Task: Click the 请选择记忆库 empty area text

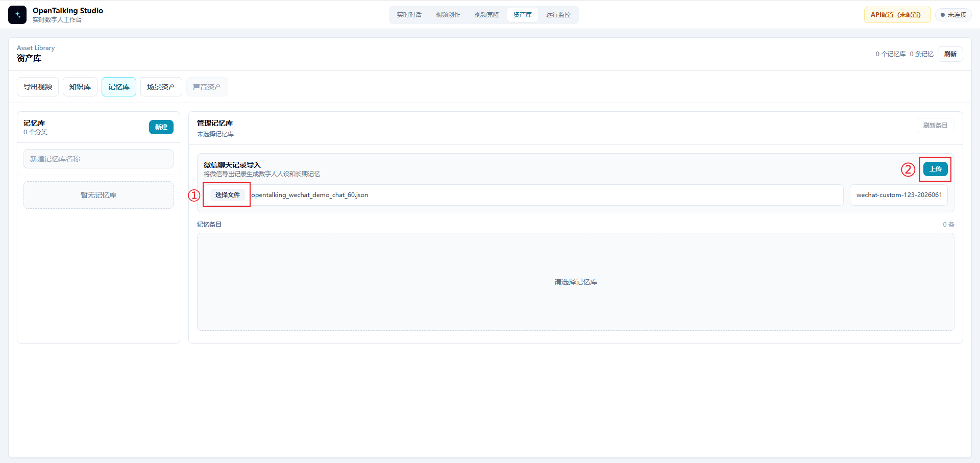Action: (576, 282)
